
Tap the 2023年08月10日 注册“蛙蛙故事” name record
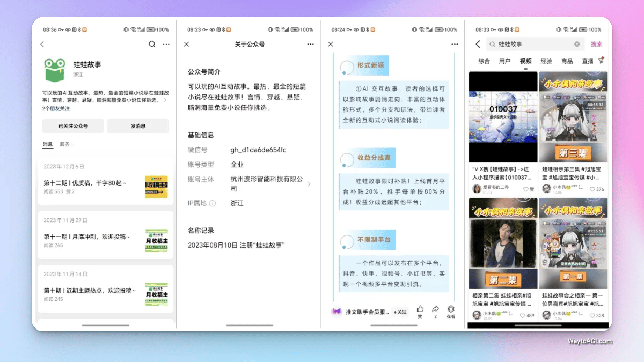click(x=236, y=245)
